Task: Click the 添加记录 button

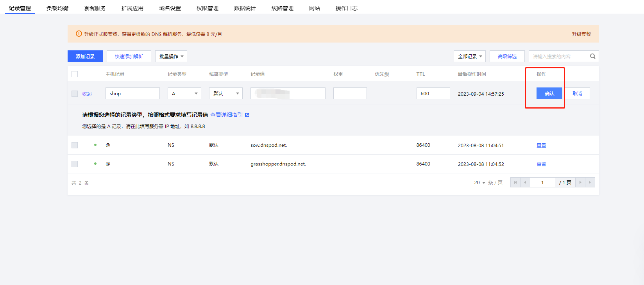Action: (x=85, y=56)
